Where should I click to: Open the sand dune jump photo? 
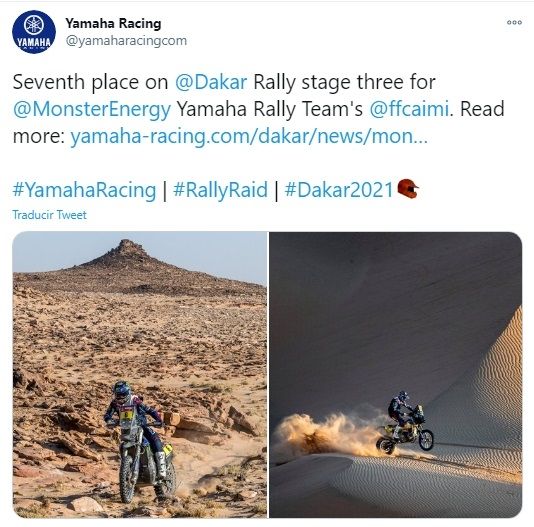tap(395, 375)
